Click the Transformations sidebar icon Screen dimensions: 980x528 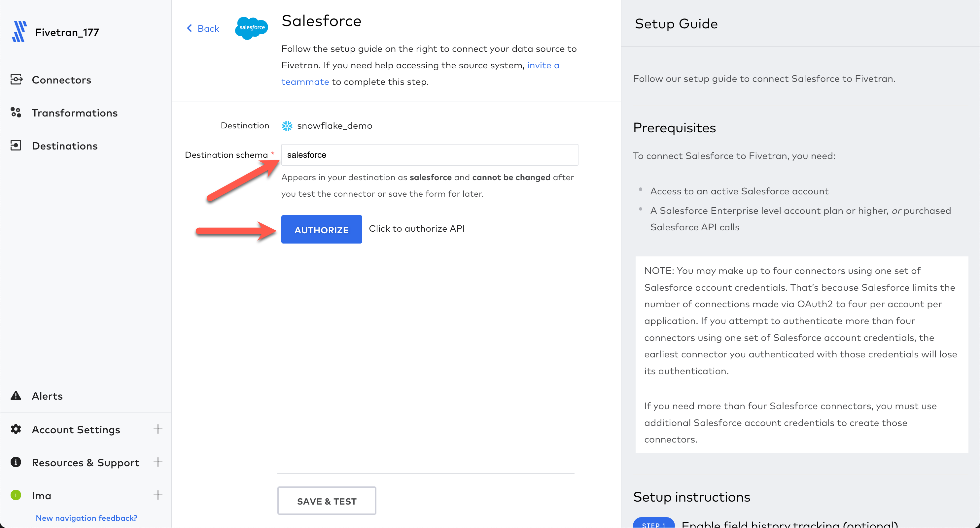[x=16, y=113]
